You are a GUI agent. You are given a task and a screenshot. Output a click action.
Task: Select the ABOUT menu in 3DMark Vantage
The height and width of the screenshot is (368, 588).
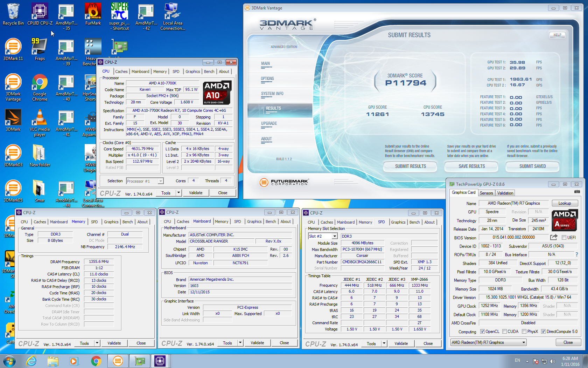(266, 139)
